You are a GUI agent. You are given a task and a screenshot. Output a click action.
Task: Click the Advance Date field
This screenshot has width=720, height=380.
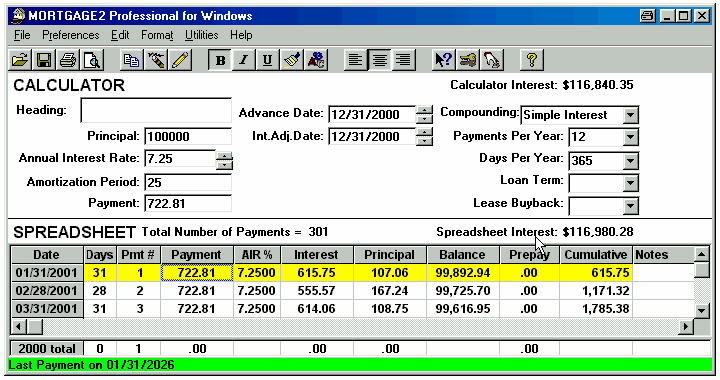372,114
